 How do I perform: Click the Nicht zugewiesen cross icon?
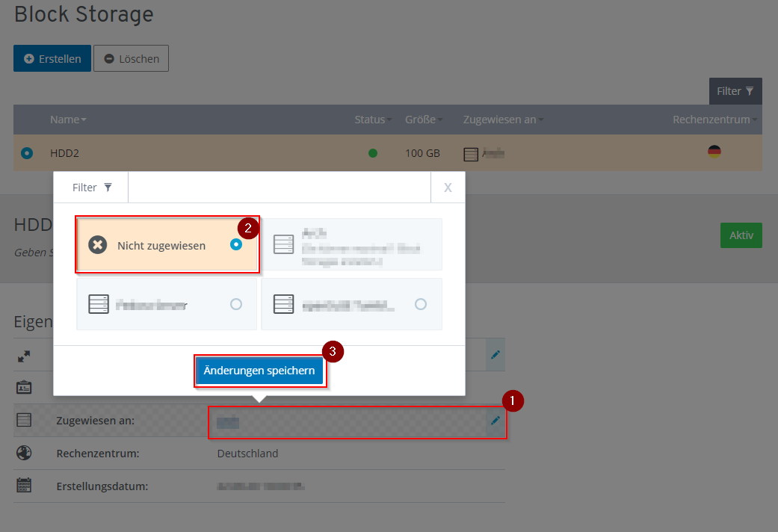point(98,244)
